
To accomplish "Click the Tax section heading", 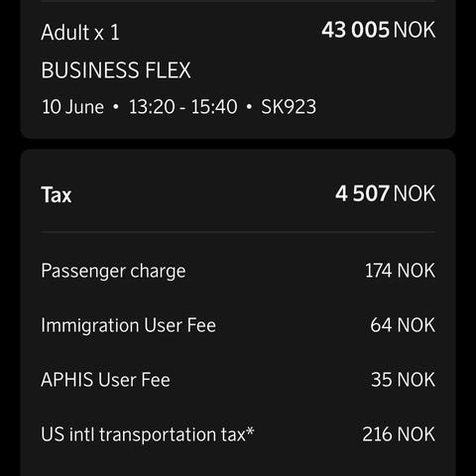I will (x=56, y=194).
